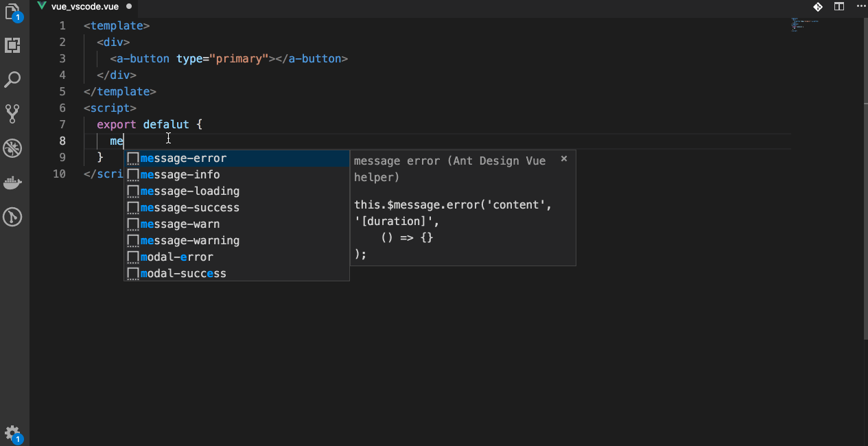Click line number 3 in gutter
Image resolution: width=868 pixels, height=446 pixels.
[62, 59]
